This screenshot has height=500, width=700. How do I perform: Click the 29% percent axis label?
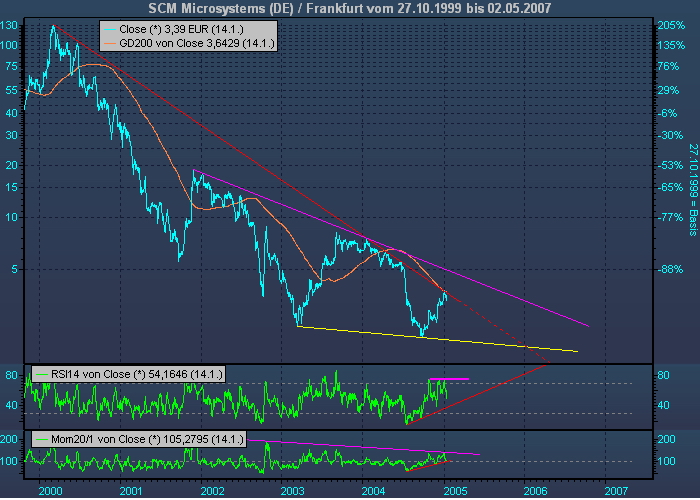tap(668, 91)
